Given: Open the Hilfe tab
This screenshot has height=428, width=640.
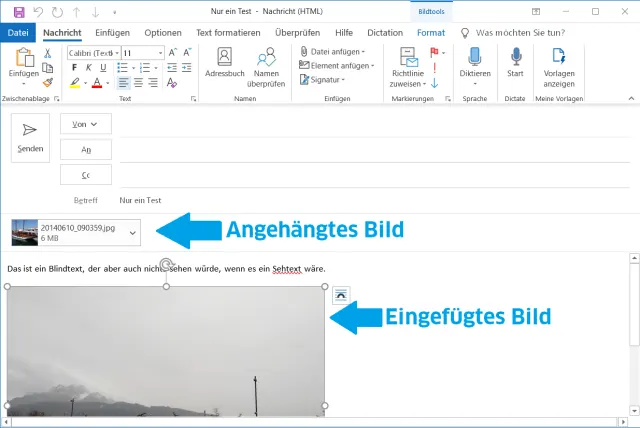Looking at the screenshot, I should tap(344, 33).
